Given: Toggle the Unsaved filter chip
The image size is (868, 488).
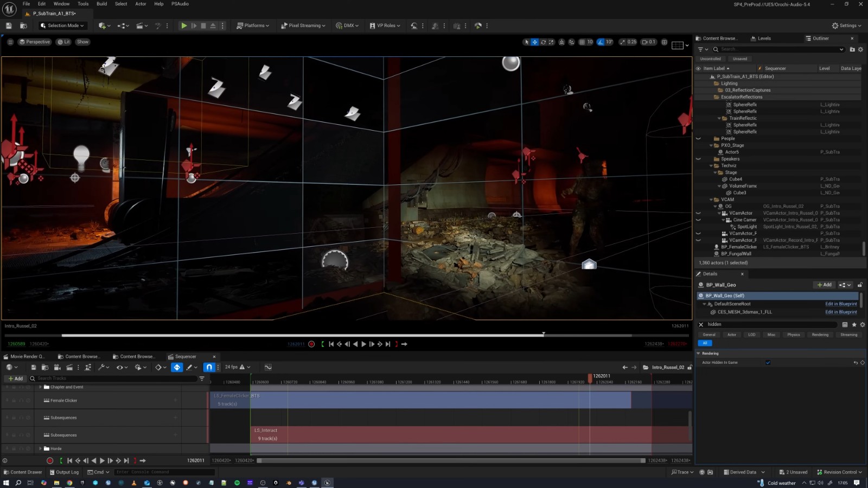Looking at the screenshot, I should coord(740,59).
